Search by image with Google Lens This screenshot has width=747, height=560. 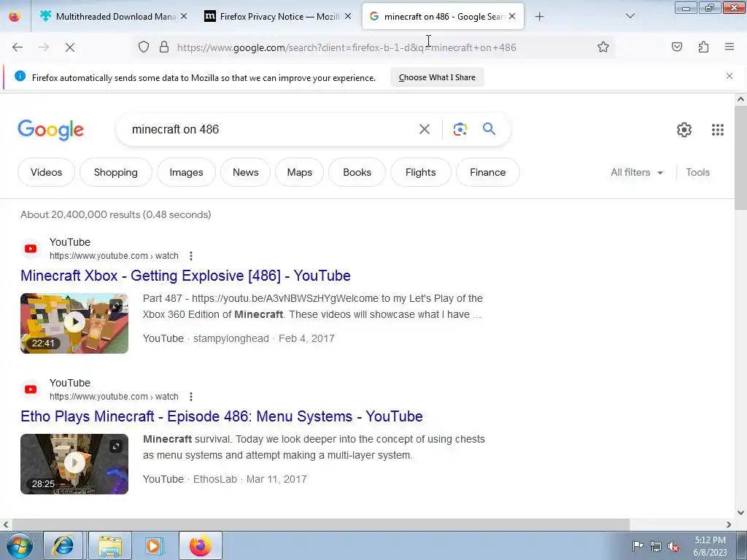click(460, 129)
